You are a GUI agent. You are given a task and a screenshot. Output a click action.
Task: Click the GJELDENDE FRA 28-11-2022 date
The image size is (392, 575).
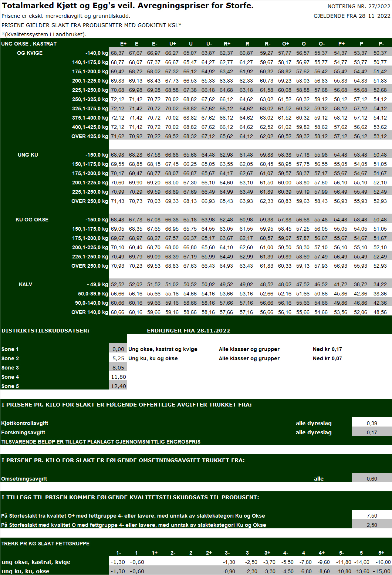tap(352, 16)
